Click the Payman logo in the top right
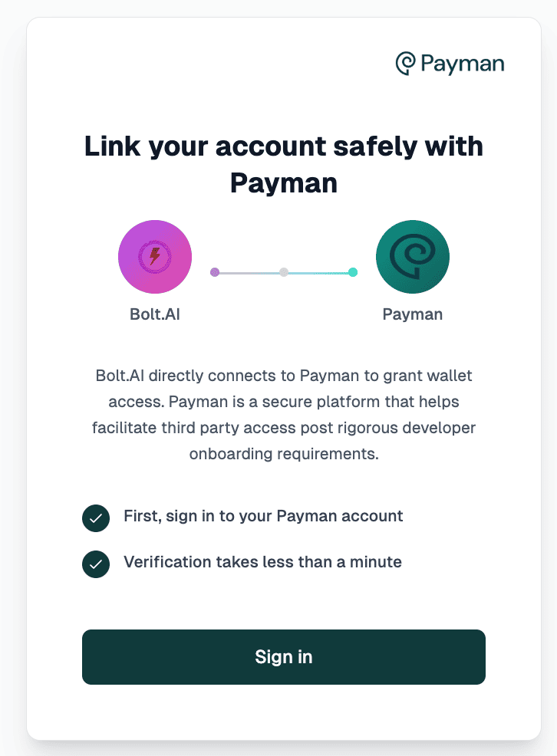 click(x=450, y=64)
